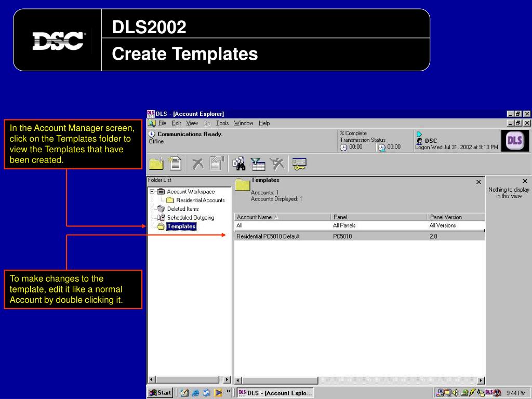Click the Panel column header
Image resolution: width=532 pixels, height=399 pixels.
379,217
